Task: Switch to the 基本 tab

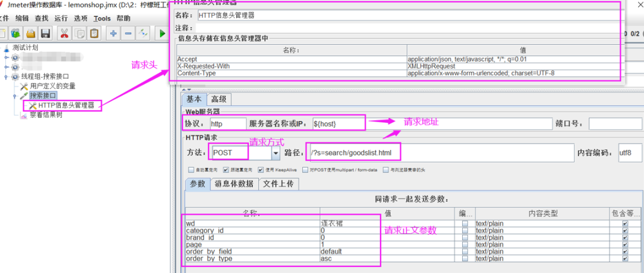Action: pos(194,99)
